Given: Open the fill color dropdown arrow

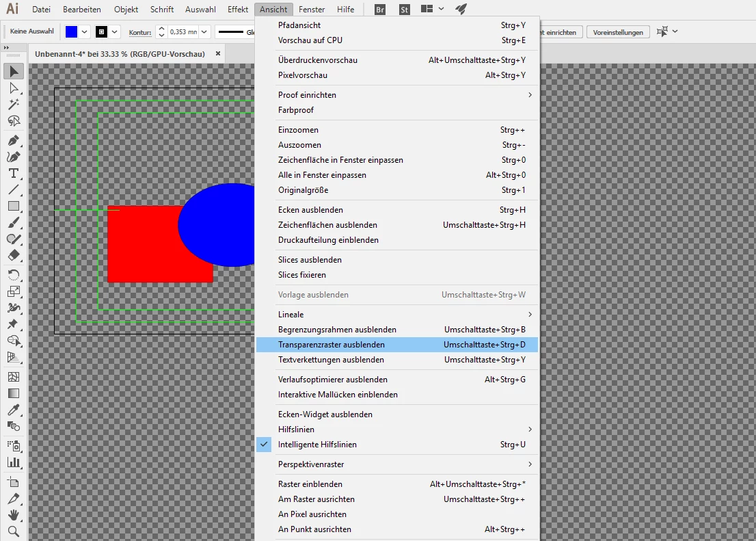Looking at the screenshot, I should point(84,32).
